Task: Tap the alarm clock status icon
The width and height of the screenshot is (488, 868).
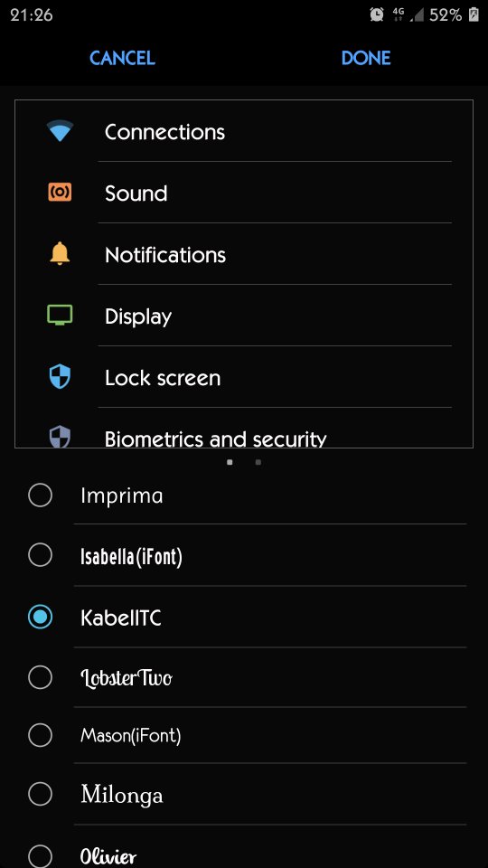Action: tap(377, 15)
